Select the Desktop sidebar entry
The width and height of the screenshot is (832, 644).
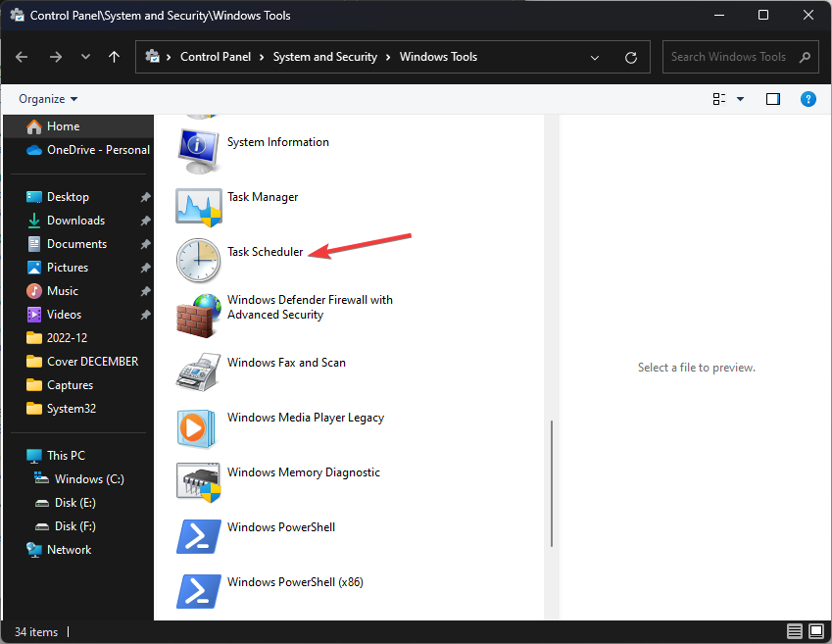coord(68,197)
